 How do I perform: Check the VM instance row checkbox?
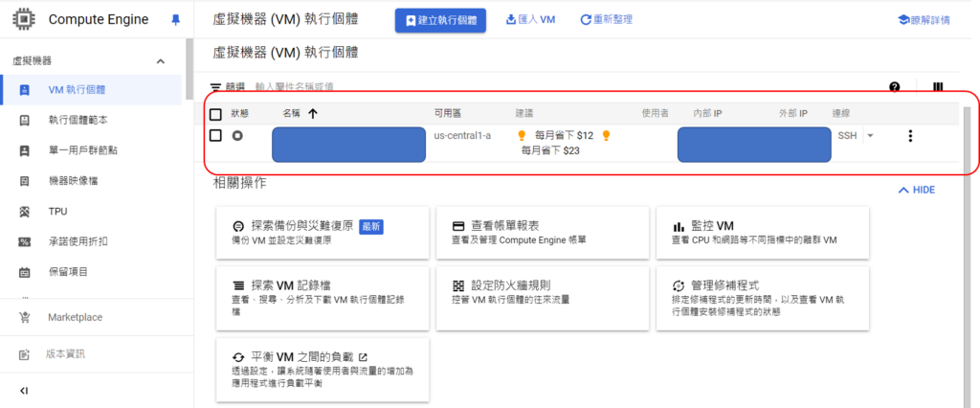point(215,136)
